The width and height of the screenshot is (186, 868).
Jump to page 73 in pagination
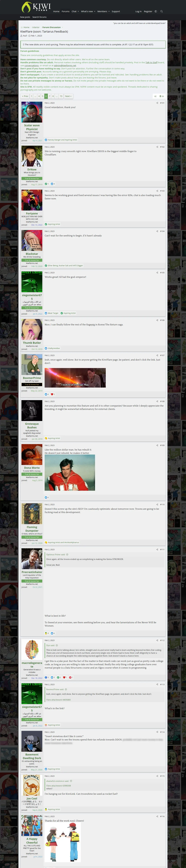pos(61,96)
